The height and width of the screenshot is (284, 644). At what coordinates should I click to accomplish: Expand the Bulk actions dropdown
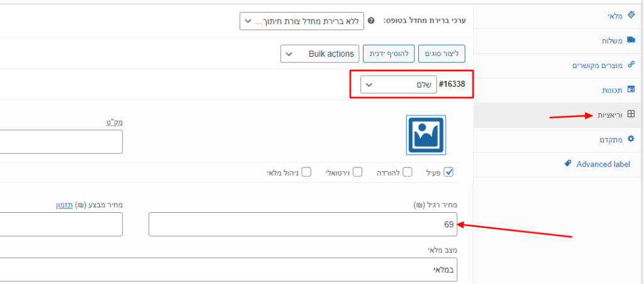click(319, 54)
